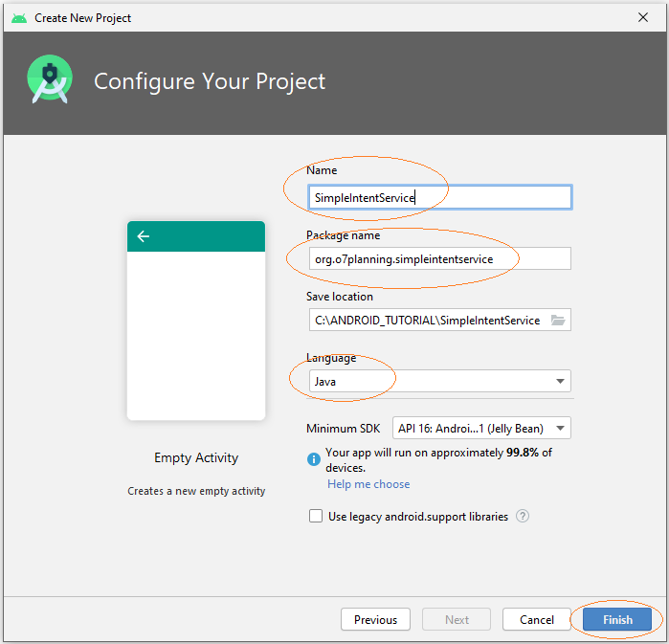Click the Package name input field

tap(440, 258)
